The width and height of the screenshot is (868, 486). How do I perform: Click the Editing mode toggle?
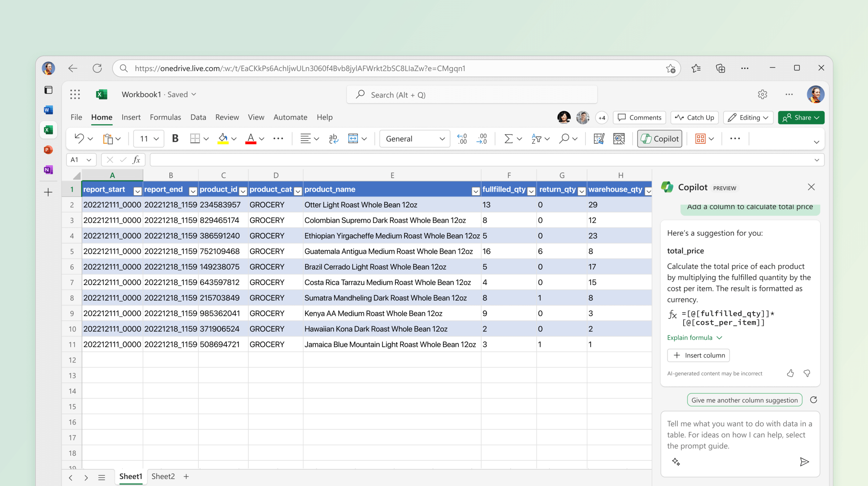[747, 117]
